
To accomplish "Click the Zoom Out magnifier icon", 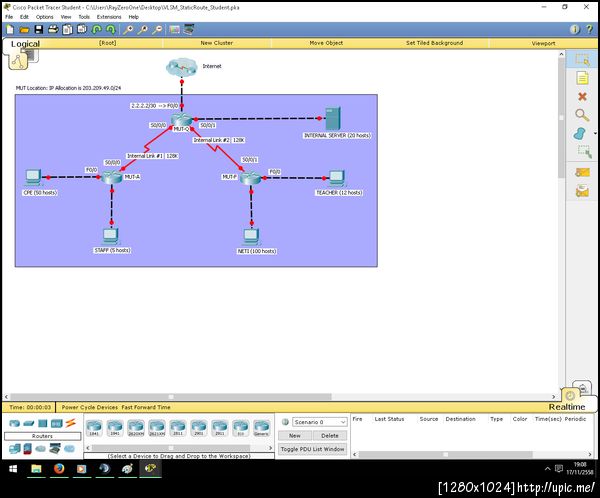I will 157,29.
